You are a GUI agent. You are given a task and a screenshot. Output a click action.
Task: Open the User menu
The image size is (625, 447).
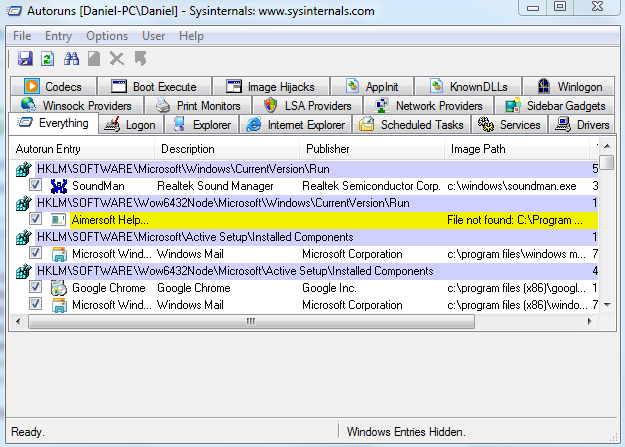click(153, 36)
